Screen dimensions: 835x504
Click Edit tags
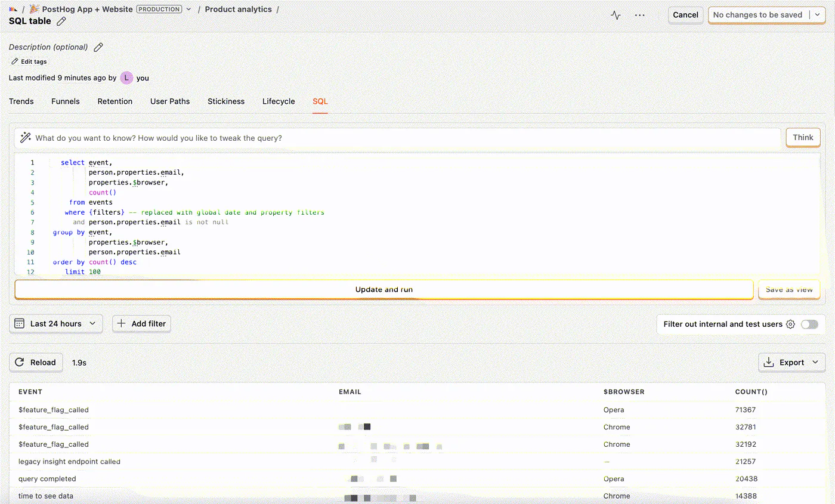[x=29, y=61]
